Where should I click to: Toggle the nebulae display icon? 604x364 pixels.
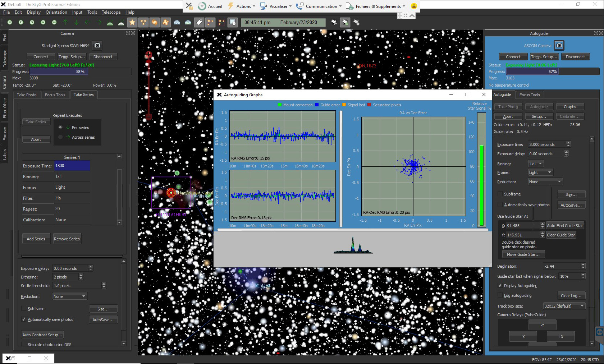pyautogui.click(x=166, y=22)
